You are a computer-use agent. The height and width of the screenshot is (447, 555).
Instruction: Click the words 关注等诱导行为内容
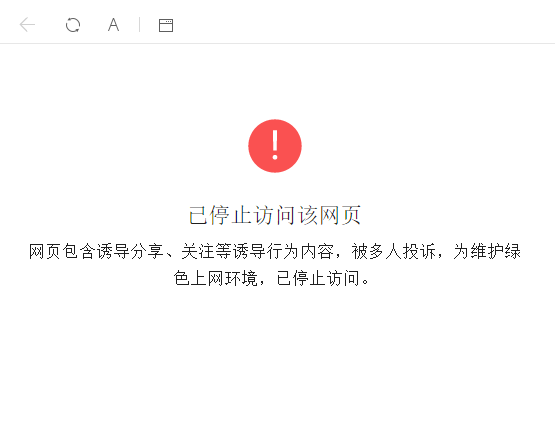pos(257,252)
